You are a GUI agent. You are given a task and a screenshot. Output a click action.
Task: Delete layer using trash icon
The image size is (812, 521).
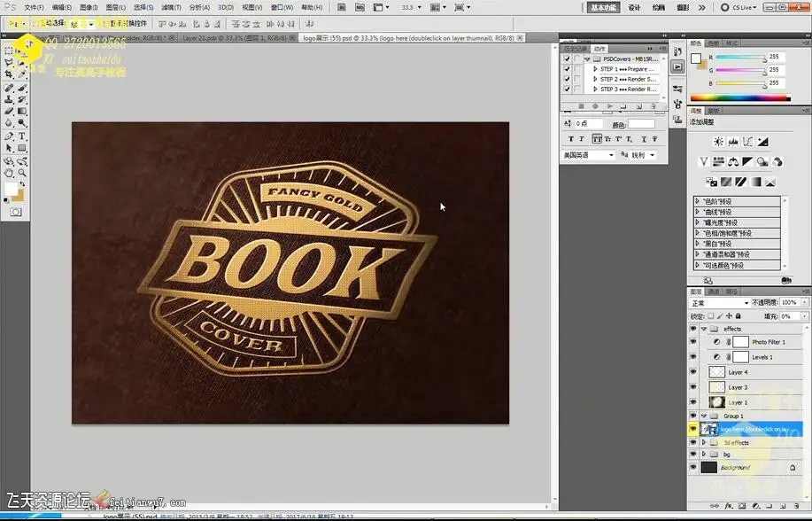(795, 505)
